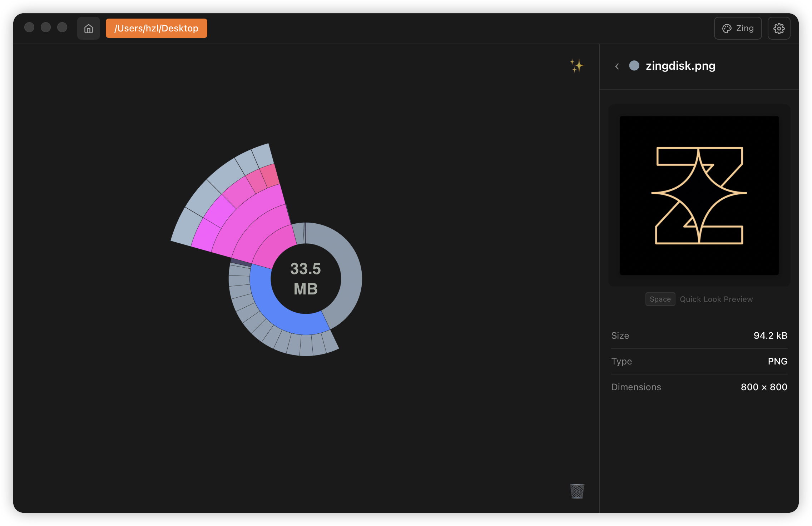Image resolution: width=812 pixels, height=526 pixels.
Task: Open the Zing theme palette
Action: (737, 28)
